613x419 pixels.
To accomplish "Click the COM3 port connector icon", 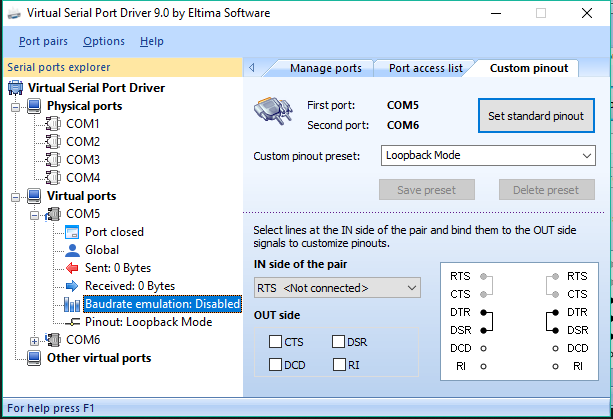I will pos(53,159).
